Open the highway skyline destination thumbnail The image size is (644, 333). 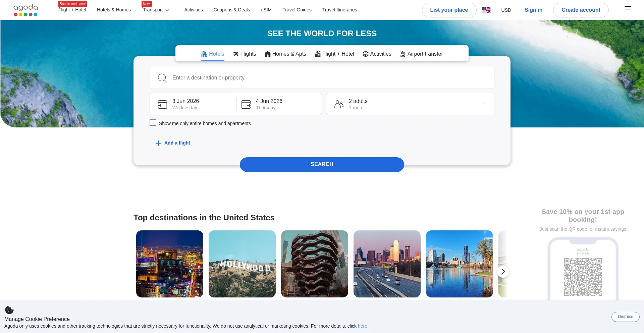pyautogui.click(x=387, y=264)
